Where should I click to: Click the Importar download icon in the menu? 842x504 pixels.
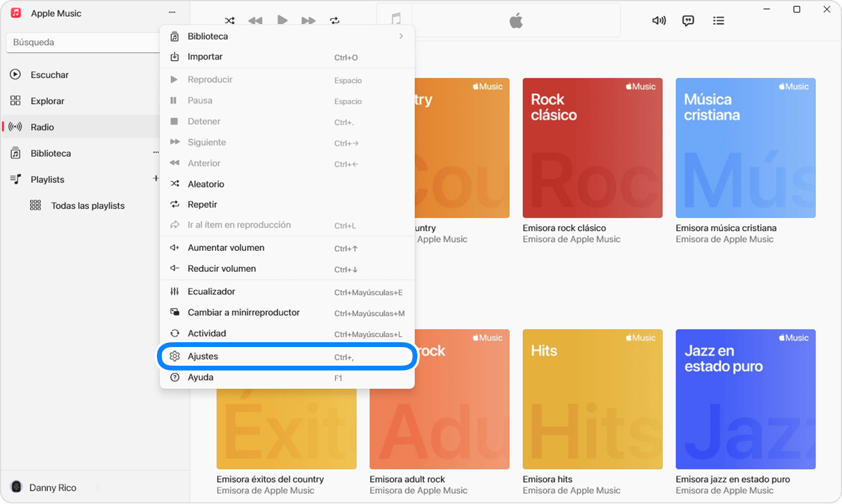tap(175, 57)
